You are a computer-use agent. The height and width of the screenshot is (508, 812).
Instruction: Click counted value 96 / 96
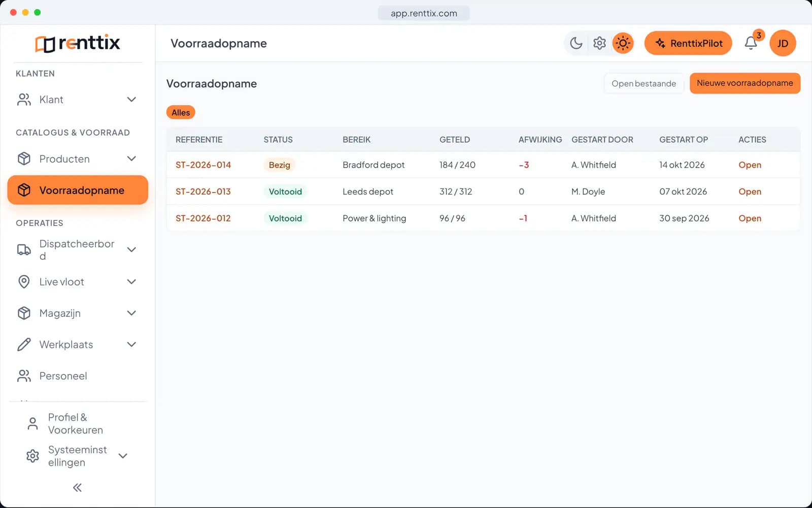click(x=452, y=218)
